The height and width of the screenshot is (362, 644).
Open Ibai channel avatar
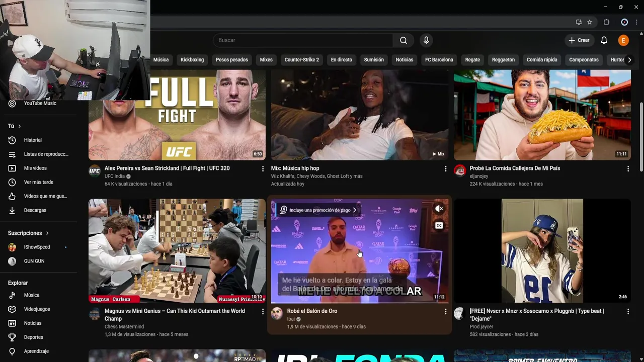tap(277, 314)
